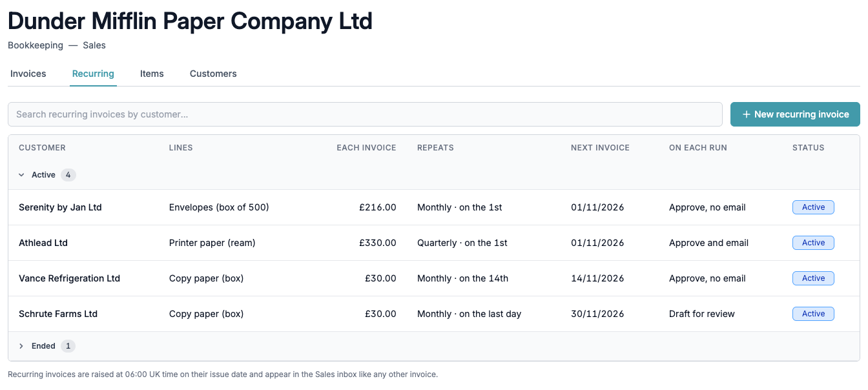Click the Lines column header

pyautogui.click(x=181, y=148)
